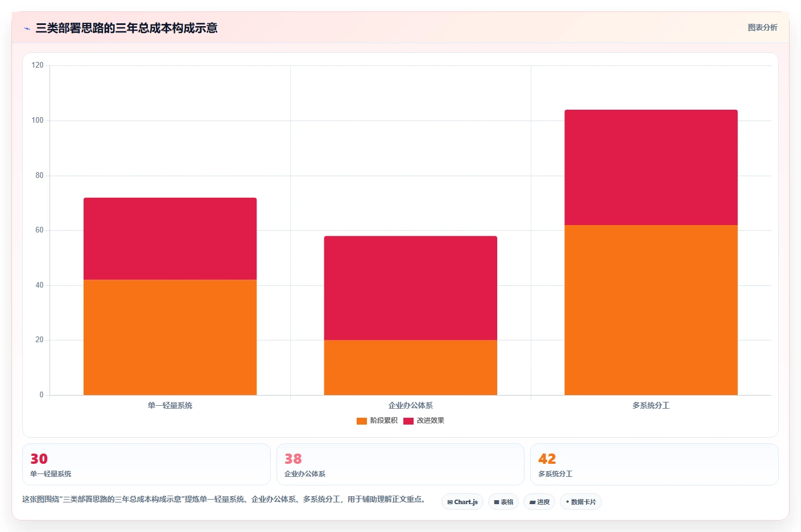The image size is (801, 532).
Task: Click the y-axis value 20
Action: tap(39, 340)
